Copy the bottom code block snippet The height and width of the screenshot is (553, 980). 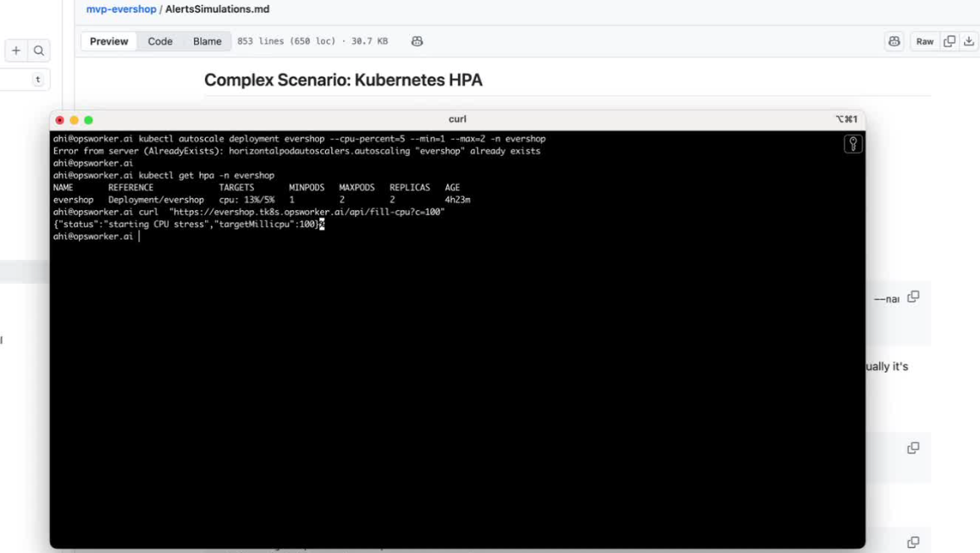(913, 542)
